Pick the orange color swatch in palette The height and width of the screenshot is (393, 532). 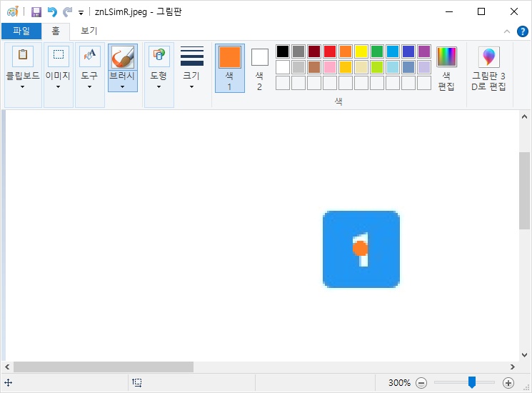tap(346, 51)
